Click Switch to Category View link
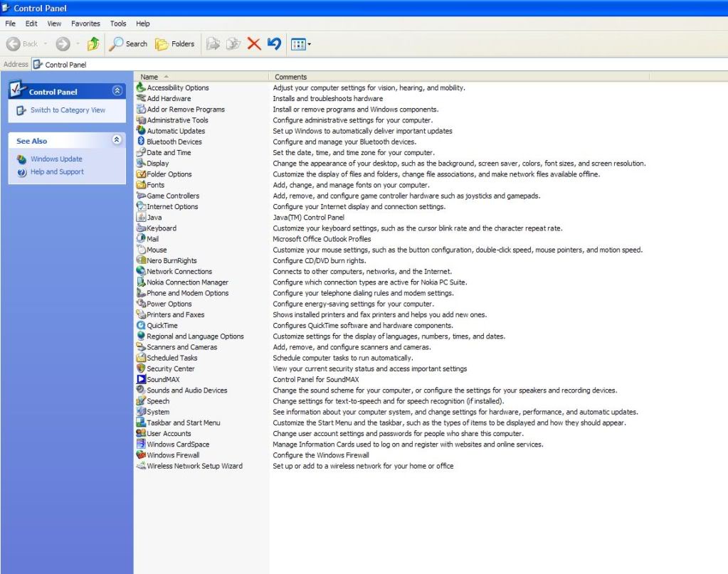This screenshot has height=574, width=728. pos(68,110)
